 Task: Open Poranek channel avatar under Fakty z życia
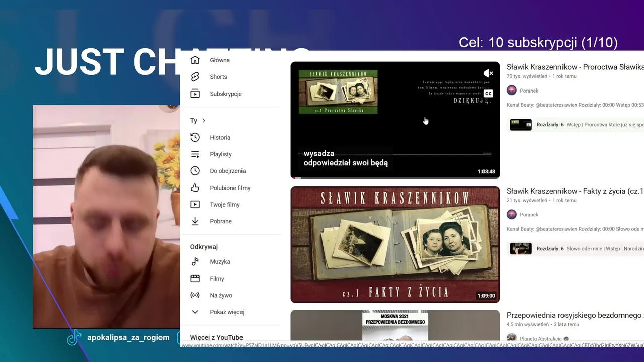coord(512,214)
